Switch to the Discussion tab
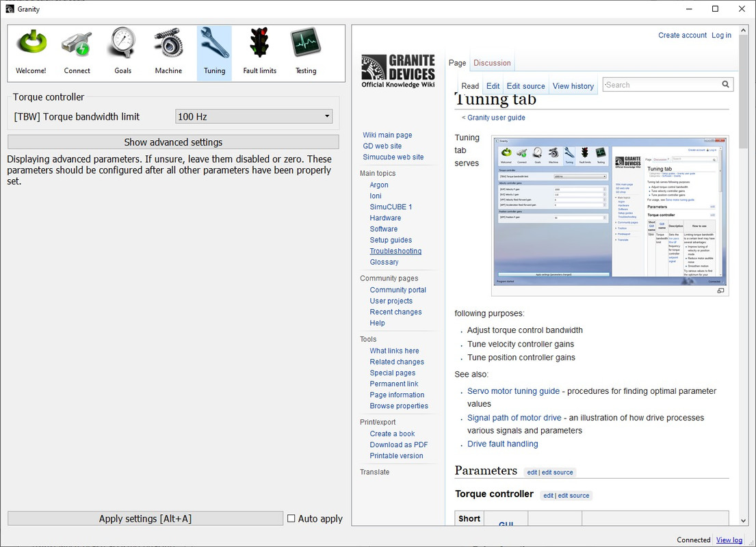Image resolution: width=756 pixels, height=547 pixels. 492,63
